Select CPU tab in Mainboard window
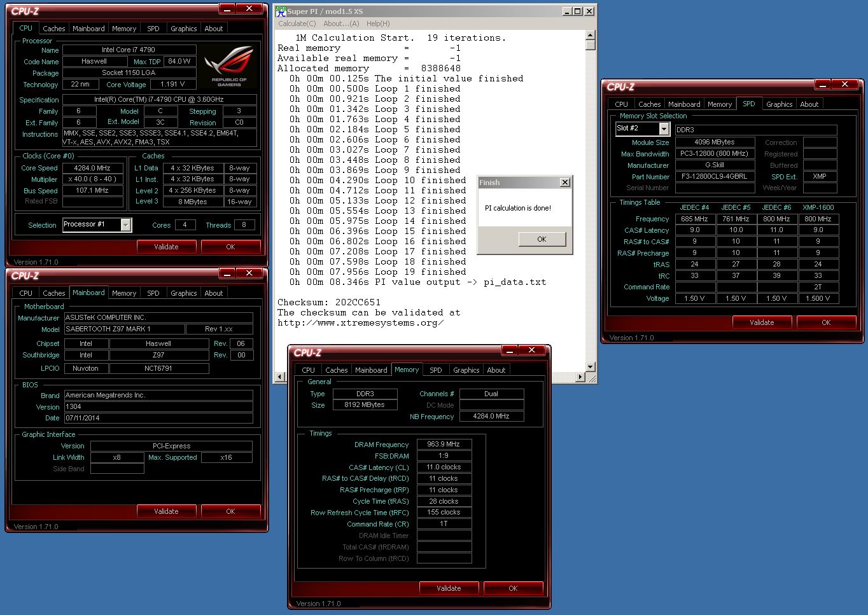The width and height of the screenshot is (868, 615). click(26, 293)
